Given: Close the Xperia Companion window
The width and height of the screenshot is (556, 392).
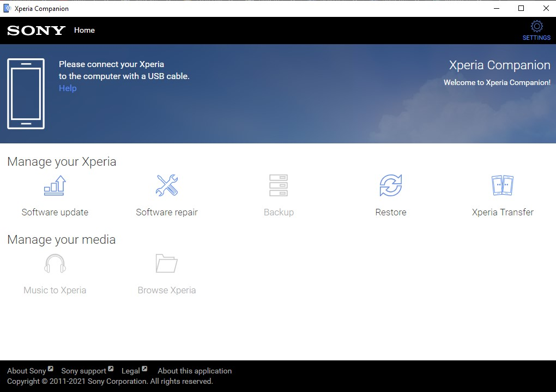Looking at the screenshot, I should (546, 8).
